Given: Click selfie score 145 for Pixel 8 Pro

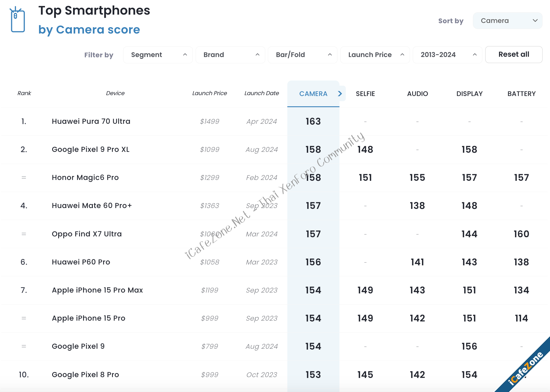Looking at the screenshot, I should (365, 375).
